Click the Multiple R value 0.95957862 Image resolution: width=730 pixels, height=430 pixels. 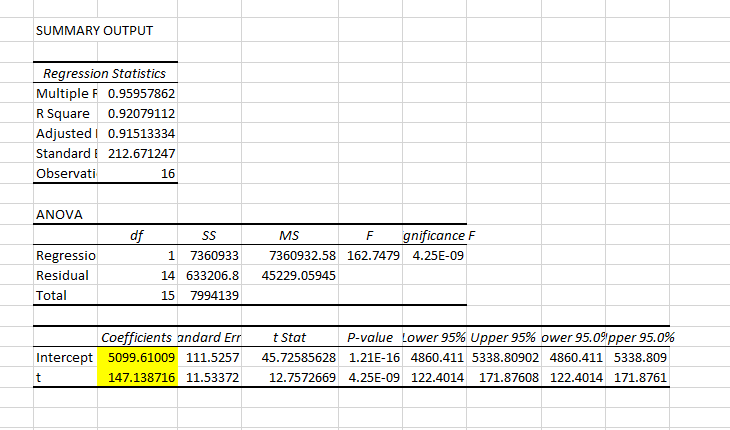140,93
